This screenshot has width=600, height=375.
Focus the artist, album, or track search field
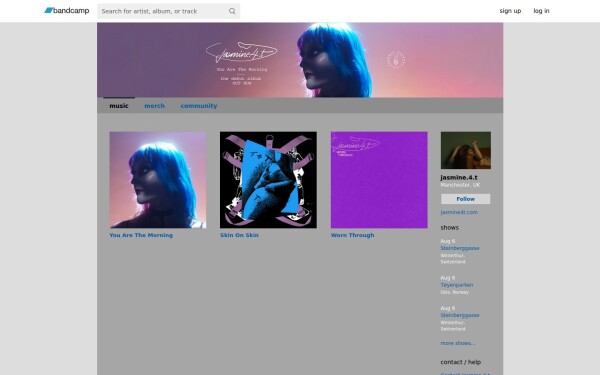click(168, 11)
